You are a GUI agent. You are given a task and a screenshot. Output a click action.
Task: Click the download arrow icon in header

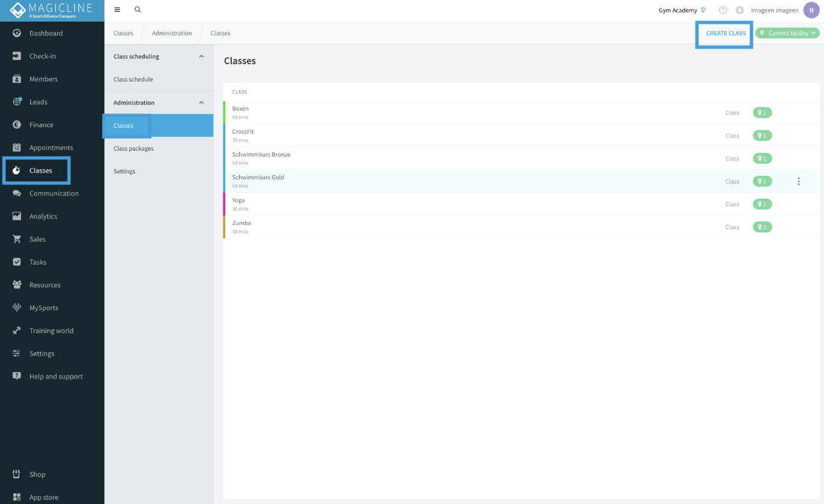click(739, 10)
